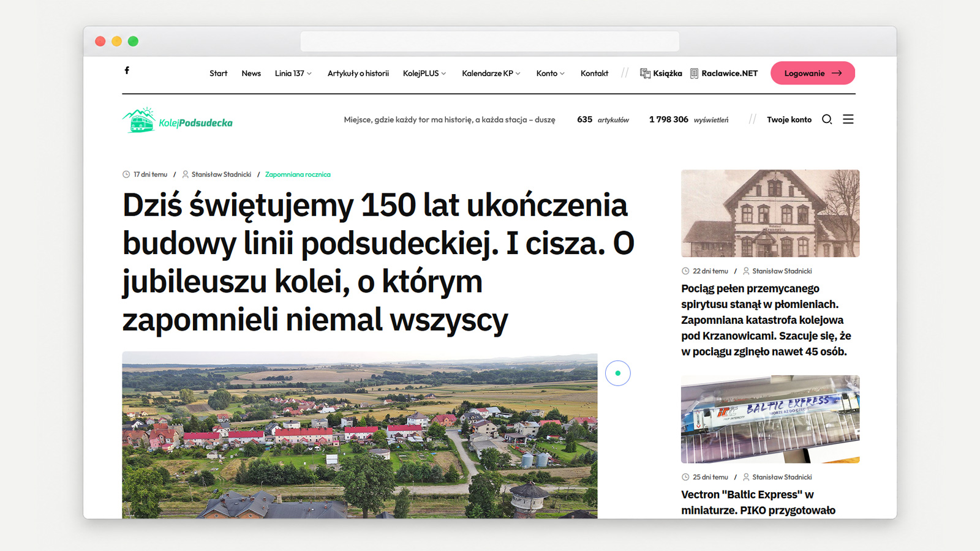This screenshot has height=551, width=980.
Task: Click the '25 dni temu' date text
Action: tap(710, 477)
